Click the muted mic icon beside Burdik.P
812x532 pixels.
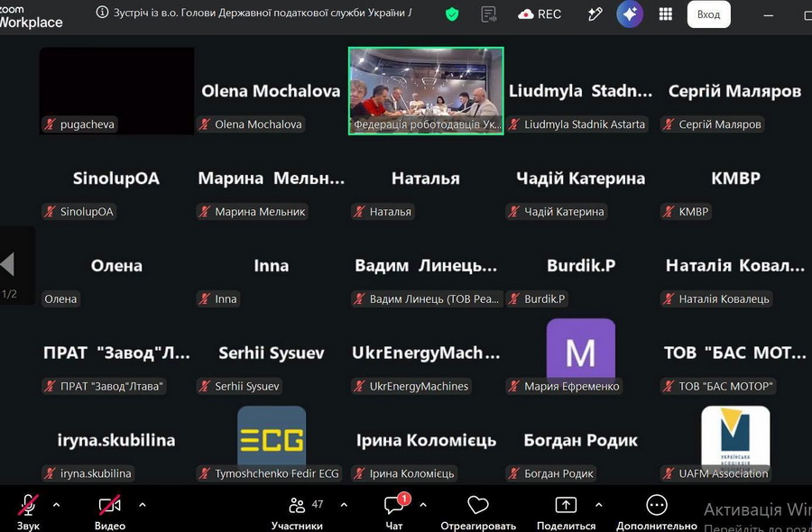513,299
